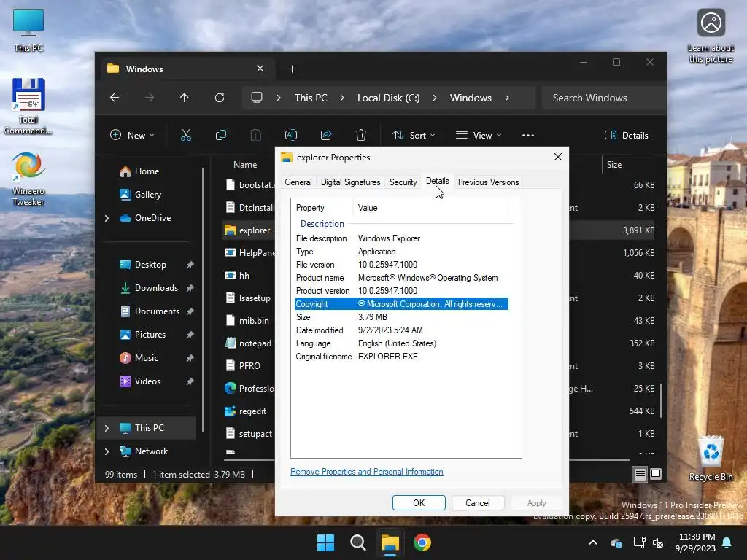Viewport: 747px width, 560px height.
Task: Add a new Explorer tab
Action: coord(292,69)
